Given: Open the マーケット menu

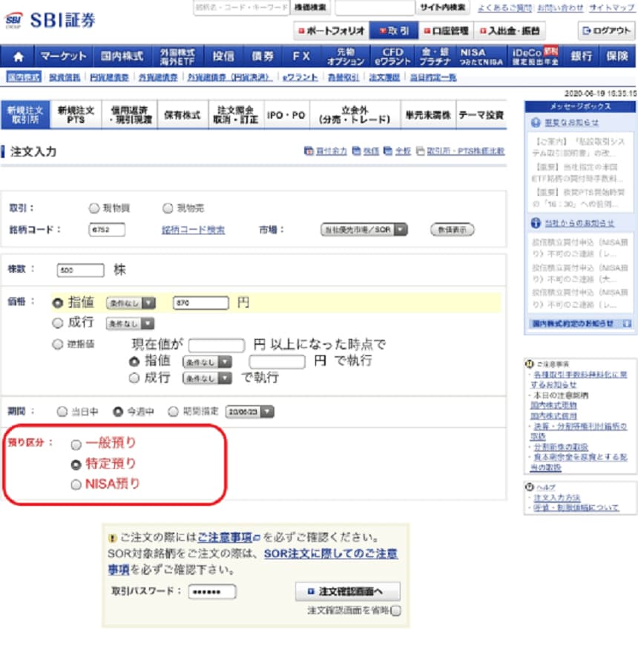Looking at the screenshot, I should [x=64, y=56].
